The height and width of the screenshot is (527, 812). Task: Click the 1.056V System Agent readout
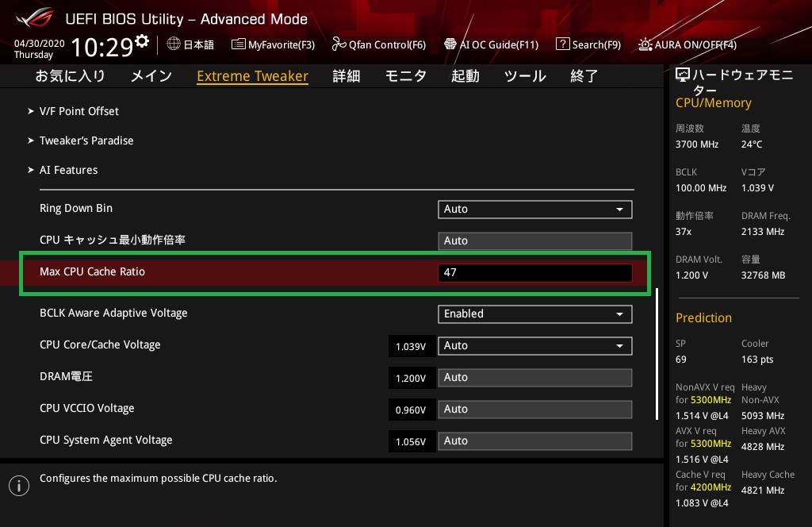412,441
